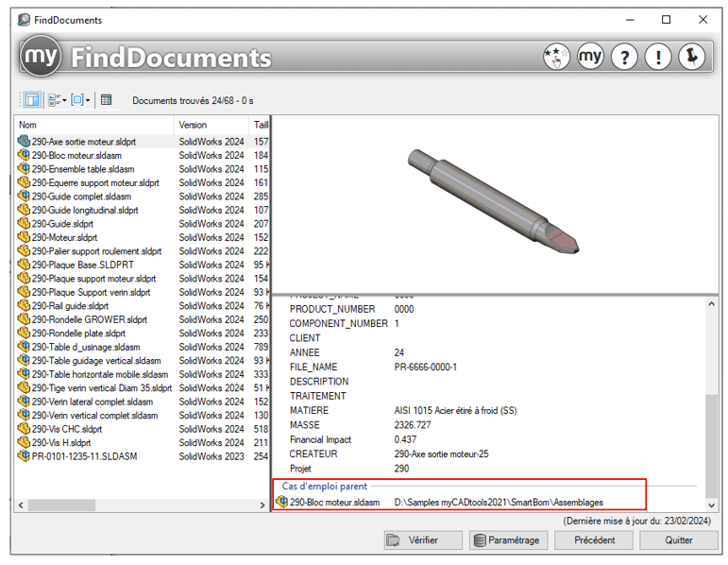This screenshot has height=565, width=728.
Task: Click the large myCADtools logo
Action: pyautogui.click(x=41, y=56)
